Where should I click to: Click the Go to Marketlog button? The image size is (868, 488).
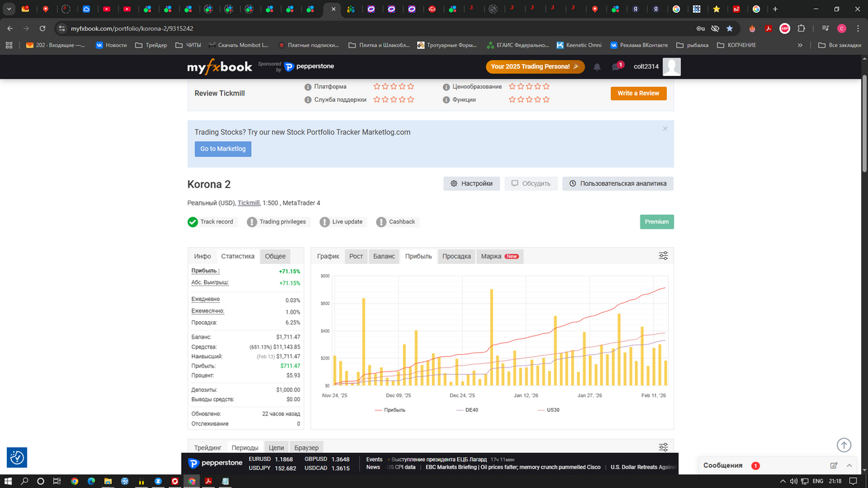tap(223, 149)
